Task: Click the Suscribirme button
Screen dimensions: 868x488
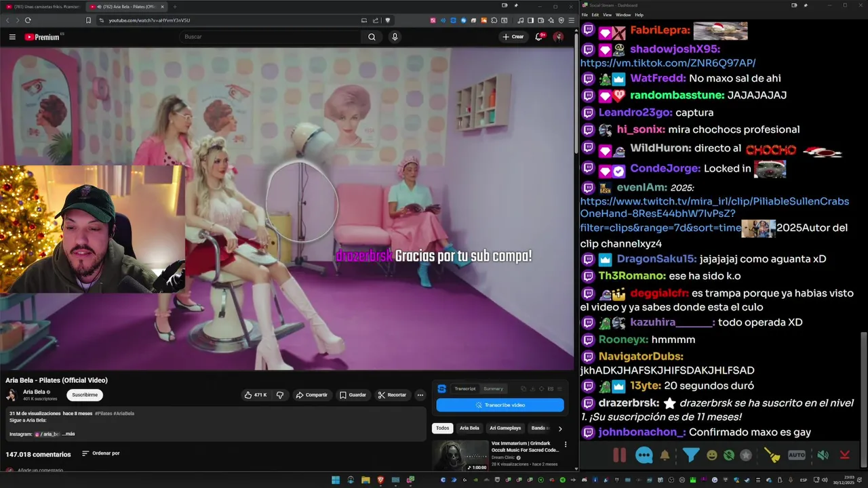Action: 85,394
